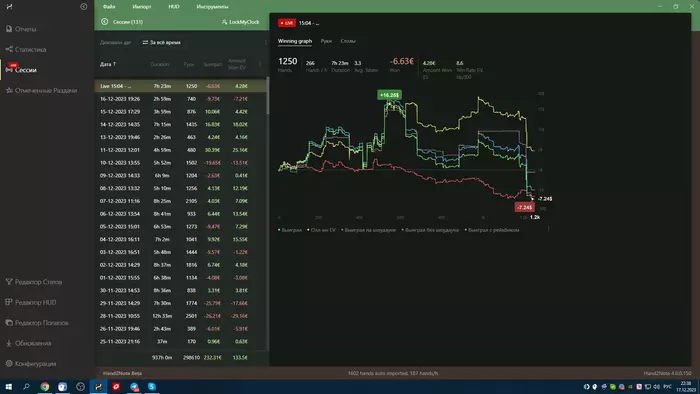Sort sessions by Руки column header
This screenshot has width=700, height=394.
(189, 64)
